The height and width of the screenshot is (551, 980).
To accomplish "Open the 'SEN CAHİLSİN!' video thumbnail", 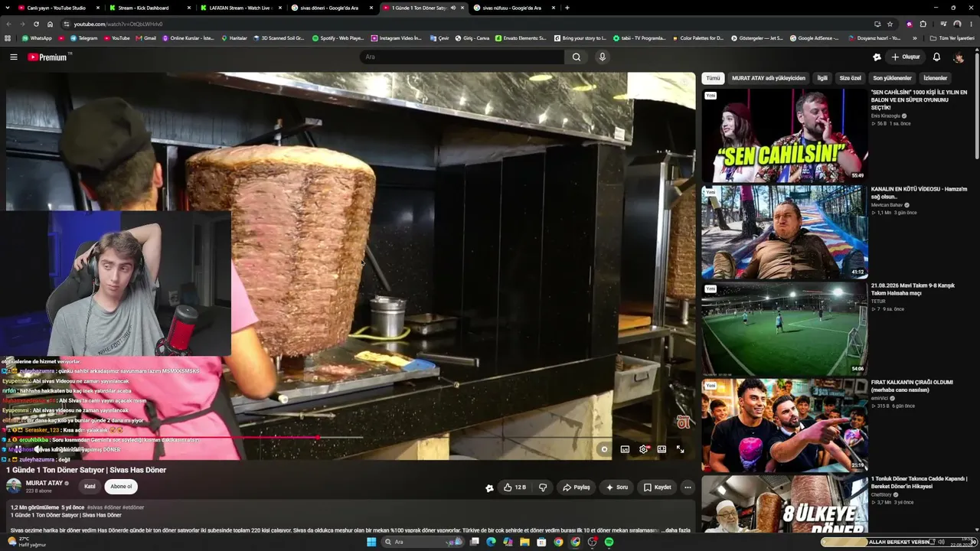I will pos(785,135).
